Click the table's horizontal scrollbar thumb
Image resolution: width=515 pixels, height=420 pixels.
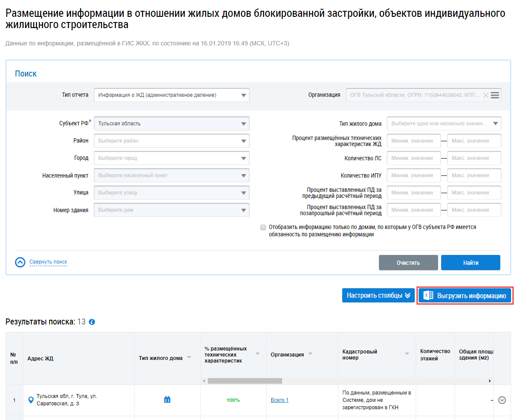[x=245, y=381]
